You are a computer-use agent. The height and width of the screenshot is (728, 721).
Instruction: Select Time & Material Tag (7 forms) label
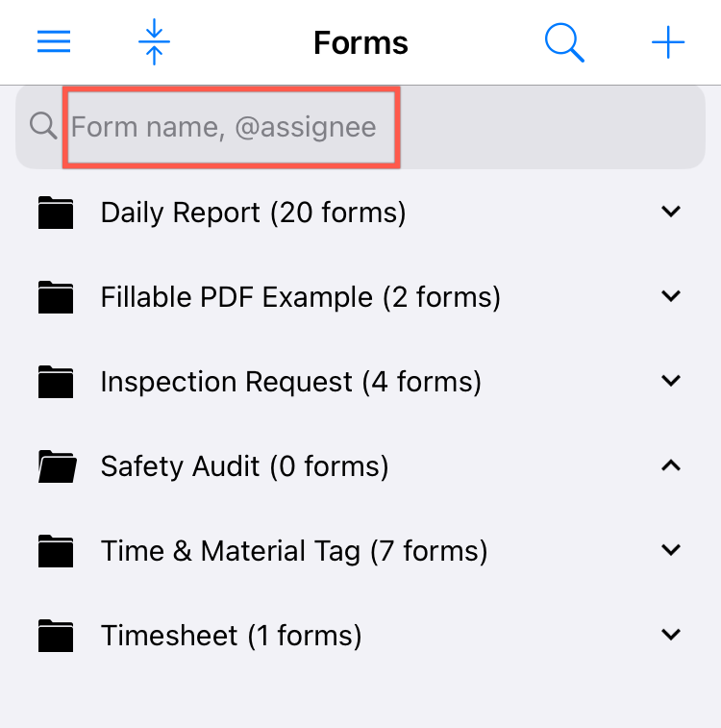coord(294,551)
